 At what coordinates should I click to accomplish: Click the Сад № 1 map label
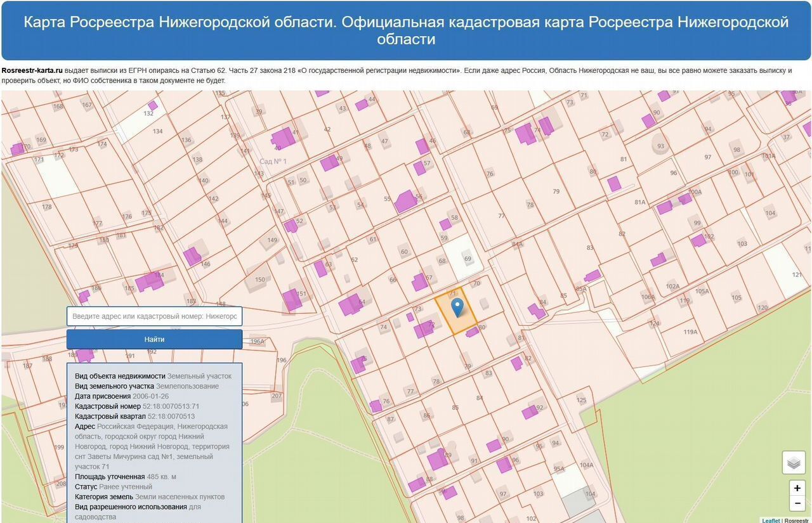pyautogui.click(x=273, y=162)
